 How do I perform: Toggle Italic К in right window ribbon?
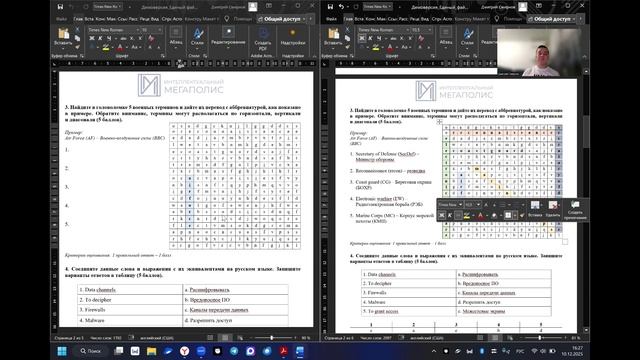coord(370,38)
